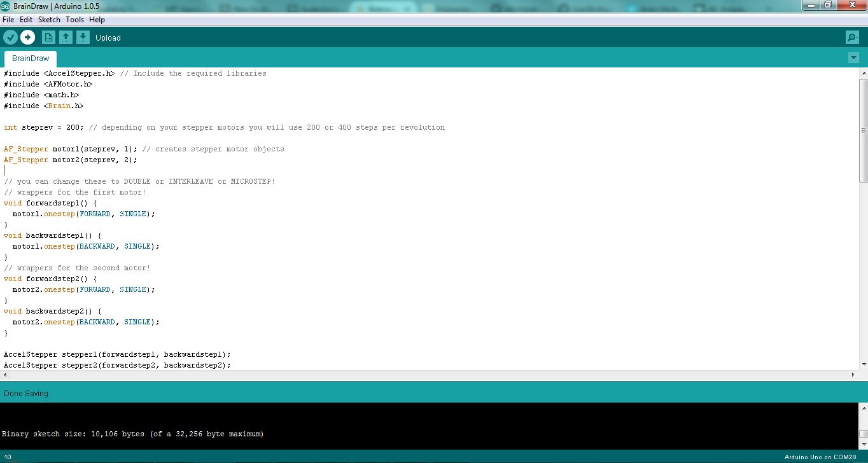The height and width of the screenshot is (463, 868).
Task: Click line number 10 in status bar
Action: point(8,457)
